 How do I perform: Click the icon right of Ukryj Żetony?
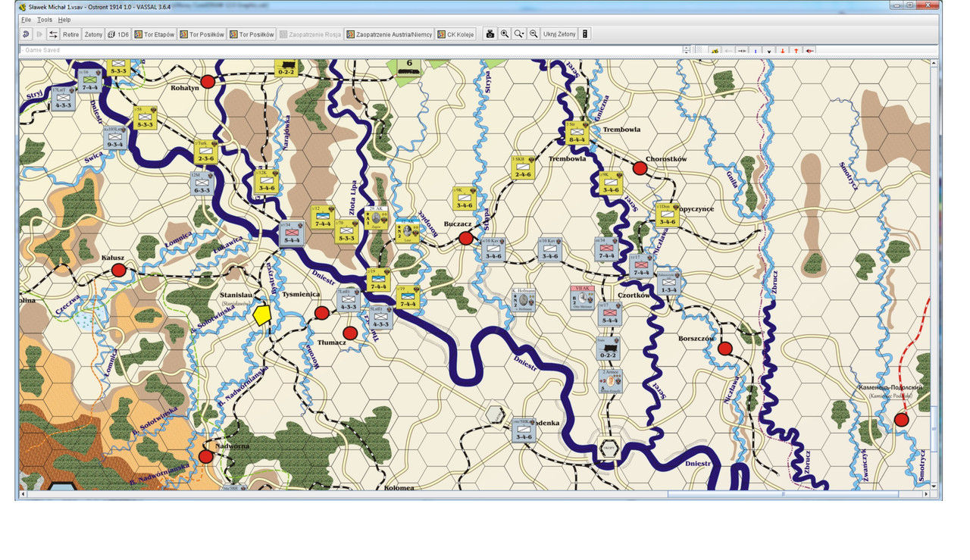585,34
